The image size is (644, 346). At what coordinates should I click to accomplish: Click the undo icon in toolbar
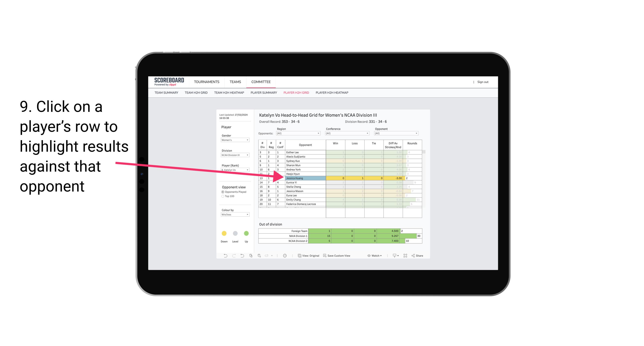tap(223, 256)
